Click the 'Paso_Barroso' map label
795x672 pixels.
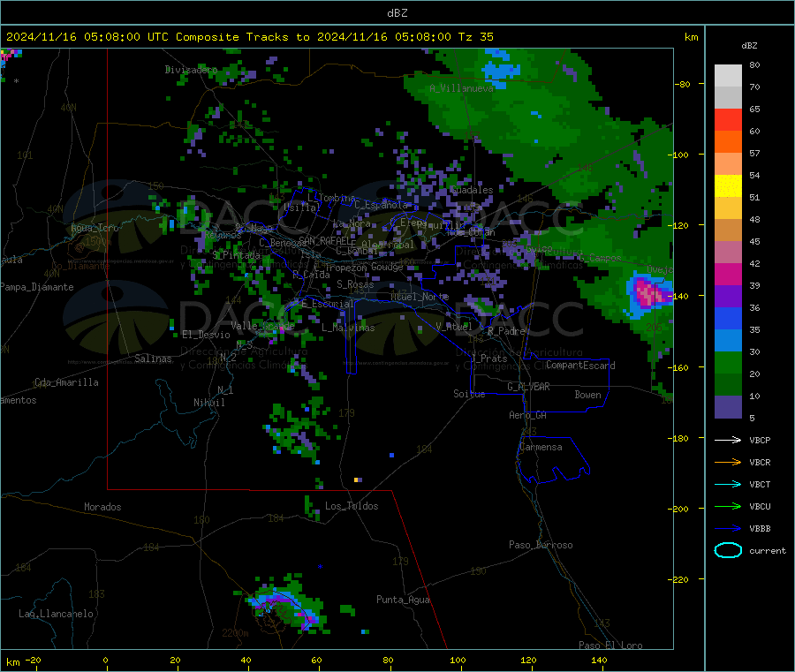click(x=541, y=545)
